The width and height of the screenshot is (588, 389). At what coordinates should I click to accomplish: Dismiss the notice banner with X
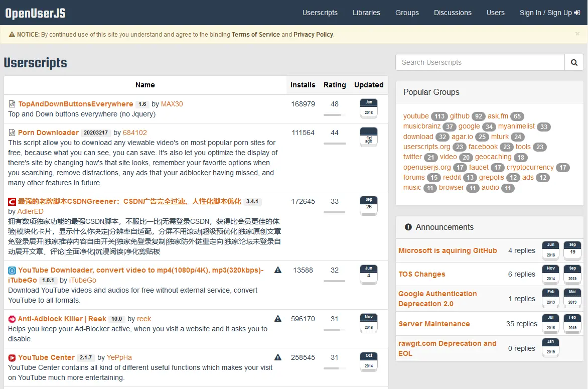point(577,34)
